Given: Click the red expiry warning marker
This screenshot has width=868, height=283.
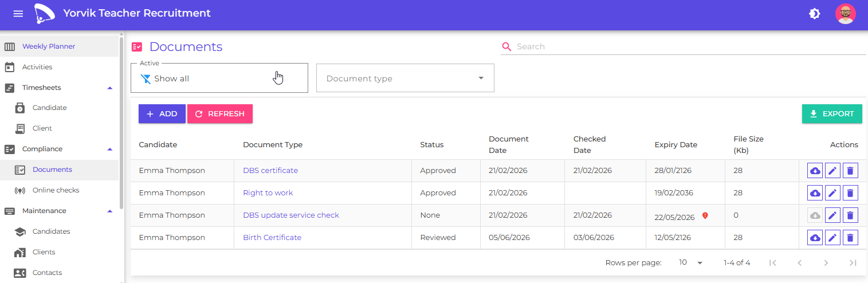Looking at the screenshot, I should pyautogui.click(x=705, y=216).
